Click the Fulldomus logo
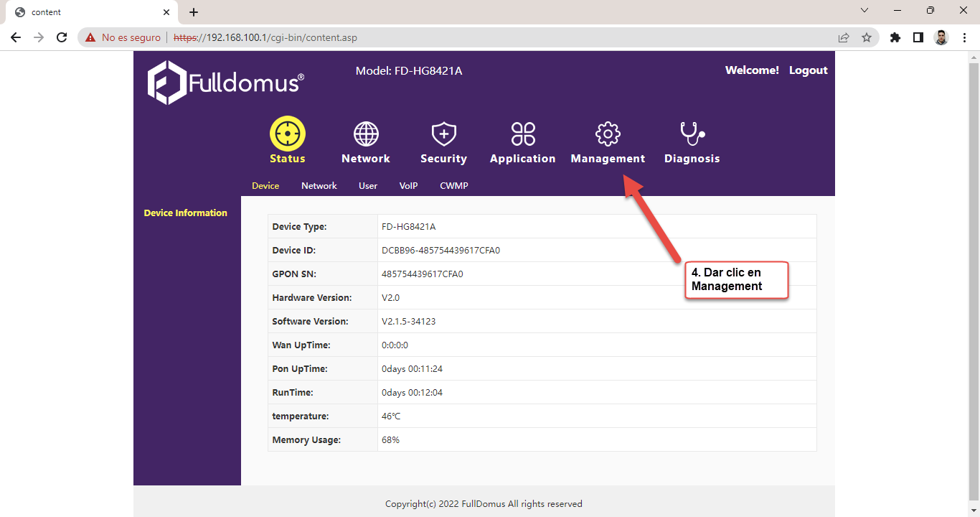980x517 pixels. pos(225,83)
